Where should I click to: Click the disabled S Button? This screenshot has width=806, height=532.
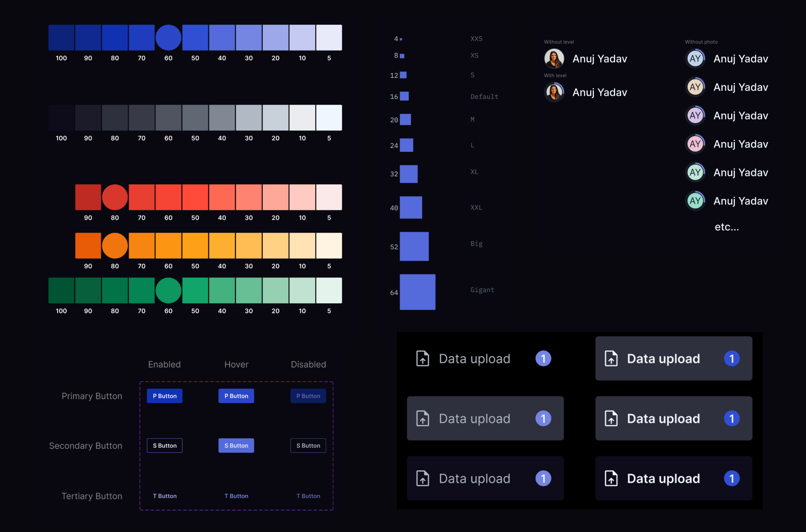[x=308, y=445]
